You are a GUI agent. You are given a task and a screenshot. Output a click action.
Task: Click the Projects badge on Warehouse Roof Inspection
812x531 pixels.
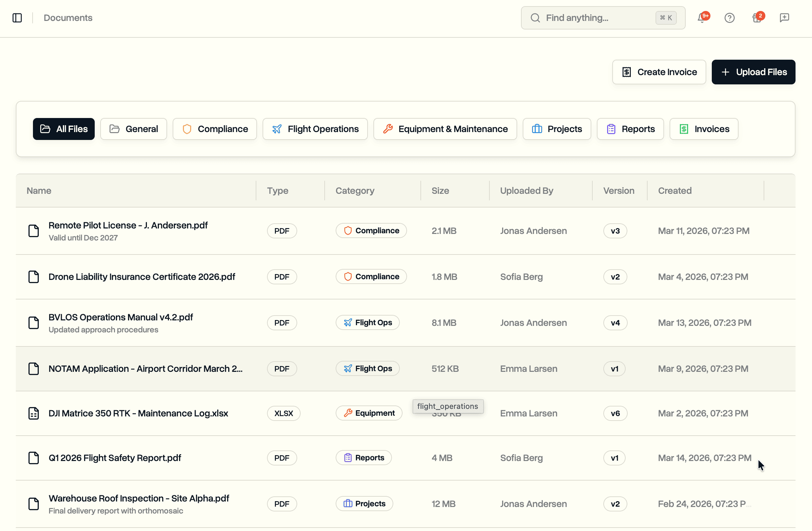(364, 504)
